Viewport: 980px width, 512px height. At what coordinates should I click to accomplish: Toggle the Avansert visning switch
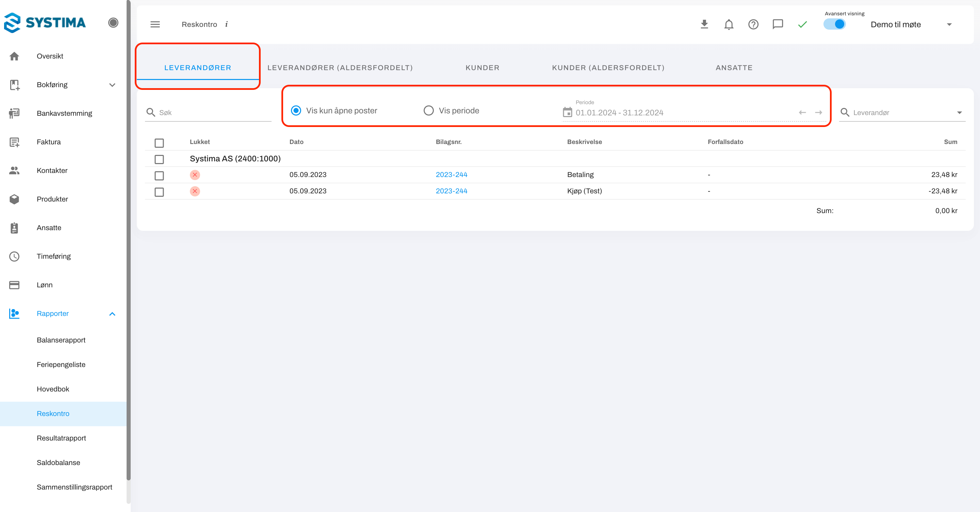click(x=835, y=25)
